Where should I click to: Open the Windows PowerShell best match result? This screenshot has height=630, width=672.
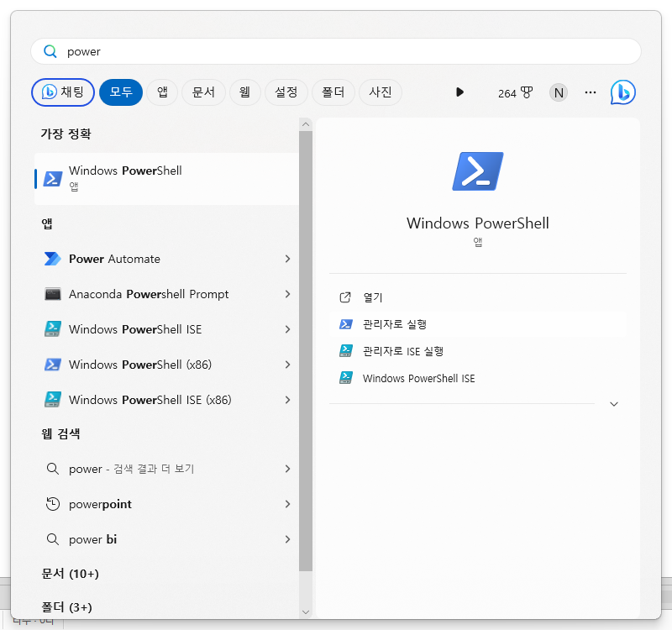pos(166,179)
